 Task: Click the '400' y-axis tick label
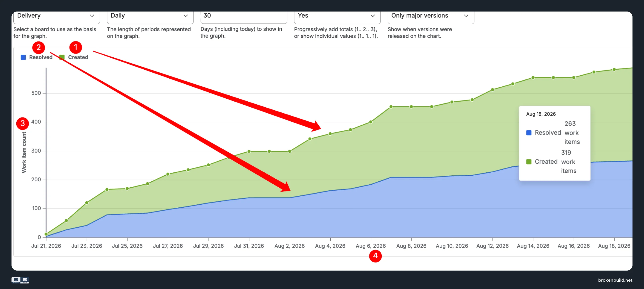click(36, 122)
